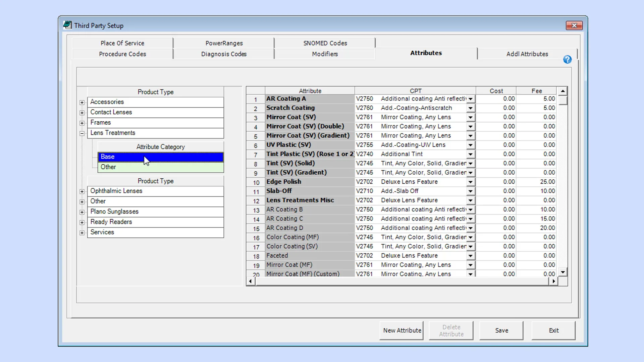
Task: Go to the SNOMED Codes tab
Action: (x=325, y=43)
